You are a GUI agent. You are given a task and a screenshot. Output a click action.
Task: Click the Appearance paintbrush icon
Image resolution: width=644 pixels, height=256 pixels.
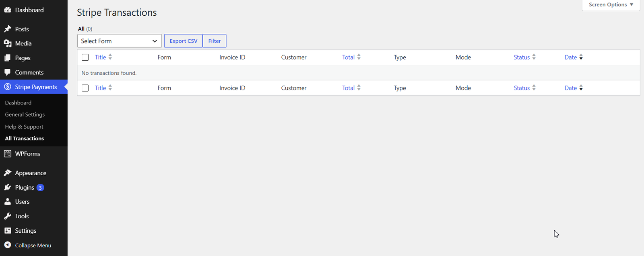click(x=8, y=173)
